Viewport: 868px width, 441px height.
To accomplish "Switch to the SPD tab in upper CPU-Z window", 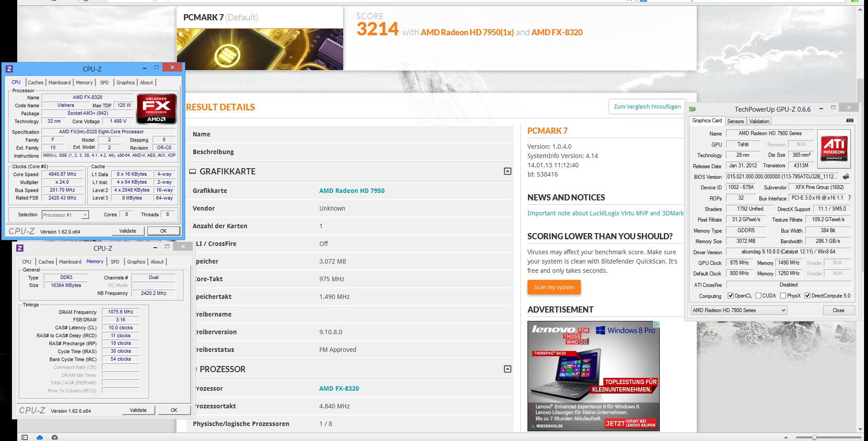I will point(105,83).
